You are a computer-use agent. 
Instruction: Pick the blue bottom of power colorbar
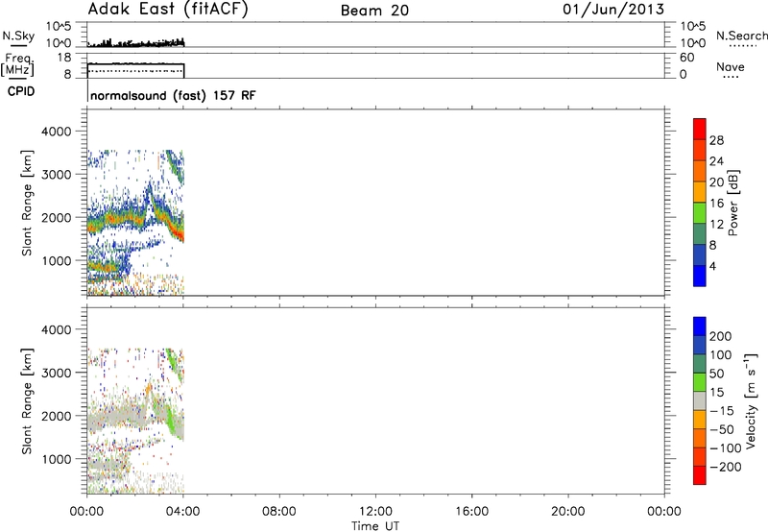click(x=700, y=276)
